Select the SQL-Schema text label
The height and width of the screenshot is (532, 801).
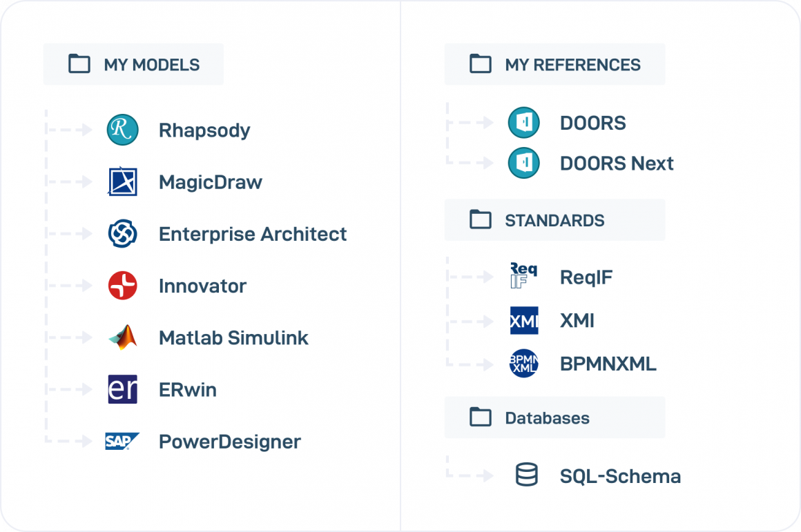point(620,476)
